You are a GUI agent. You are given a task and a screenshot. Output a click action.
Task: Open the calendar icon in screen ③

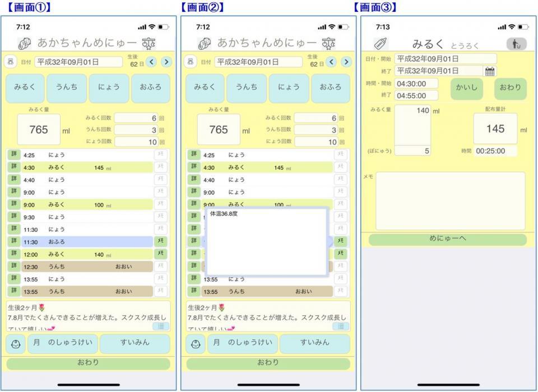(x=490, y=71)
